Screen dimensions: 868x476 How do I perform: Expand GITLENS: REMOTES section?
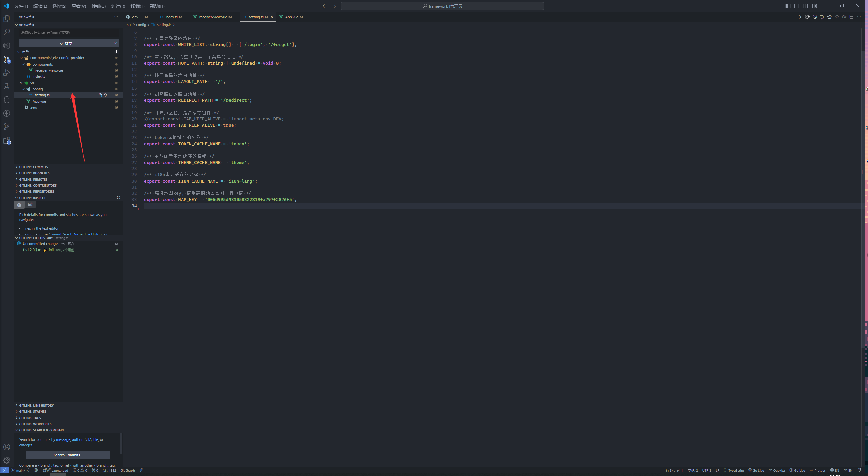[x=33, y=180]
